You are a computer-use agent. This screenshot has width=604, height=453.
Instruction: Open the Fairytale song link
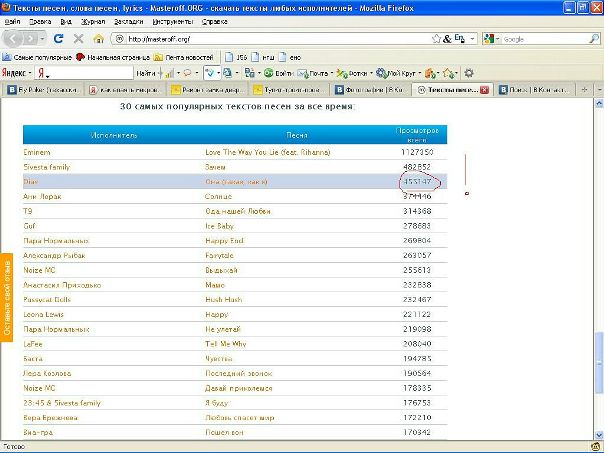click(x=219, y=255)
